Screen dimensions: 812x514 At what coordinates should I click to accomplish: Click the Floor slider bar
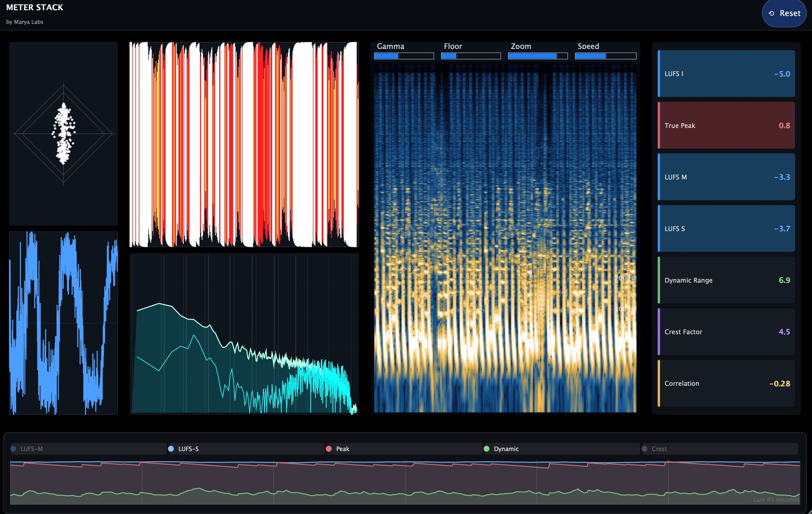(471, 56)
